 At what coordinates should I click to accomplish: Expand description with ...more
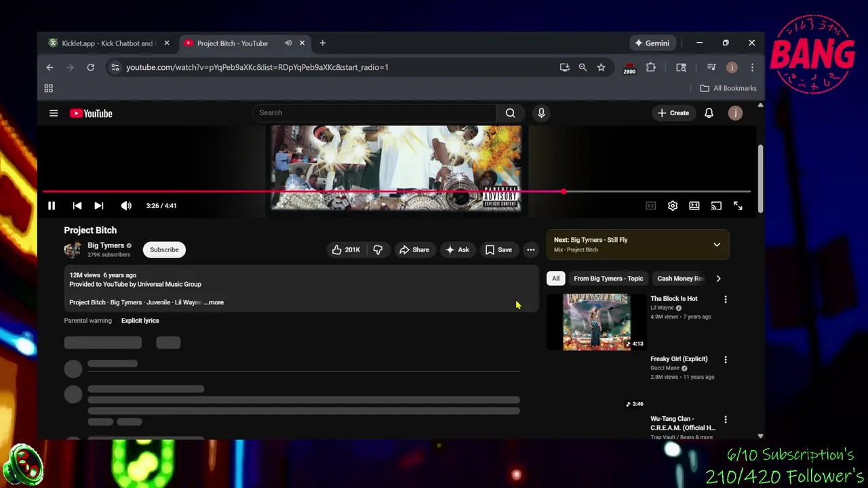coord(214,302)
